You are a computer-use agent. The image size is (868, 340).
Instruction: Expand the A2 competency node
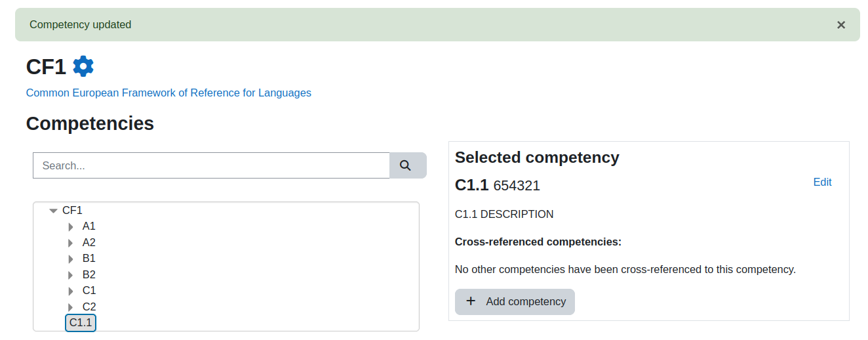tap(71, 243)
